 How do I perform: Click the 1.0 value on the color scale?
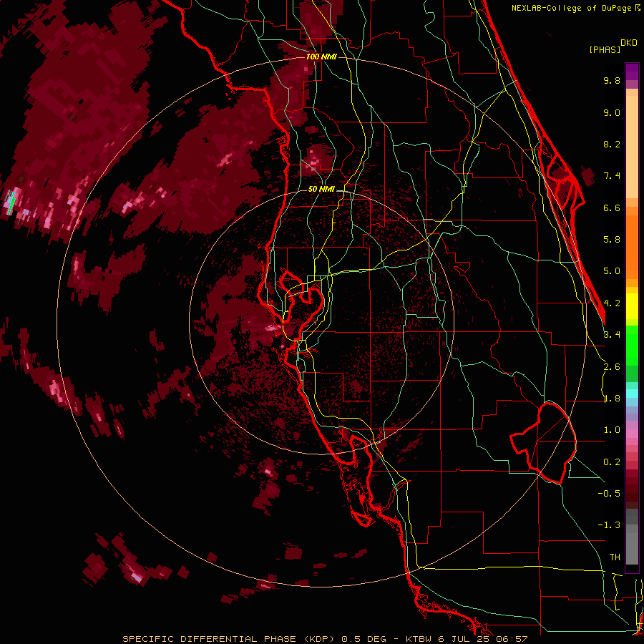(612, 430)
